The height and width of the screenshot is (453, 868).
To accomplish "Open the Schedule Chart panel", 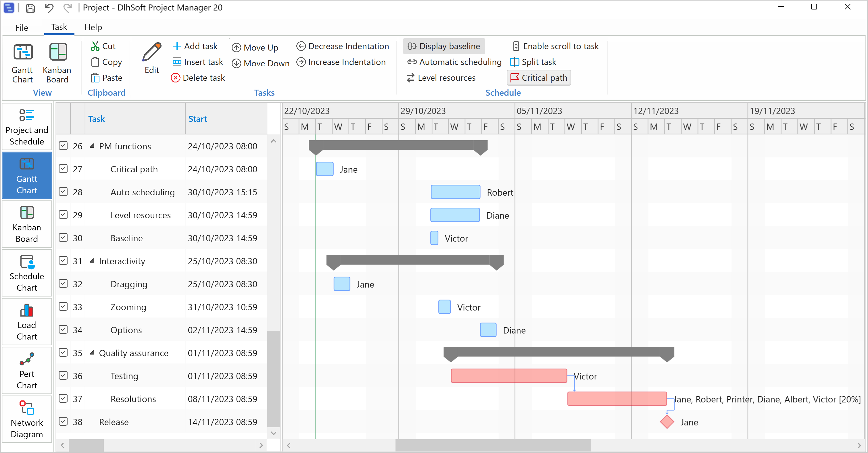I will [x=27, y=273].
